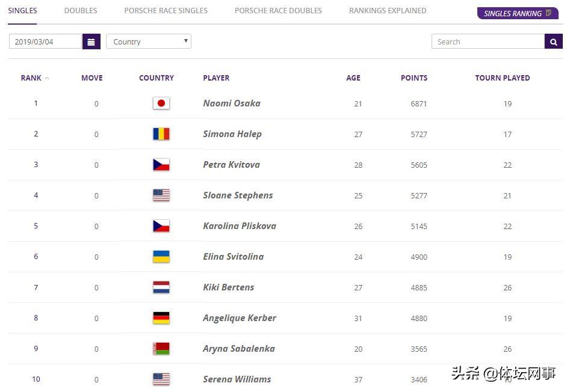
Task: Sort the table by POINTS header
Action: [414, 78]
